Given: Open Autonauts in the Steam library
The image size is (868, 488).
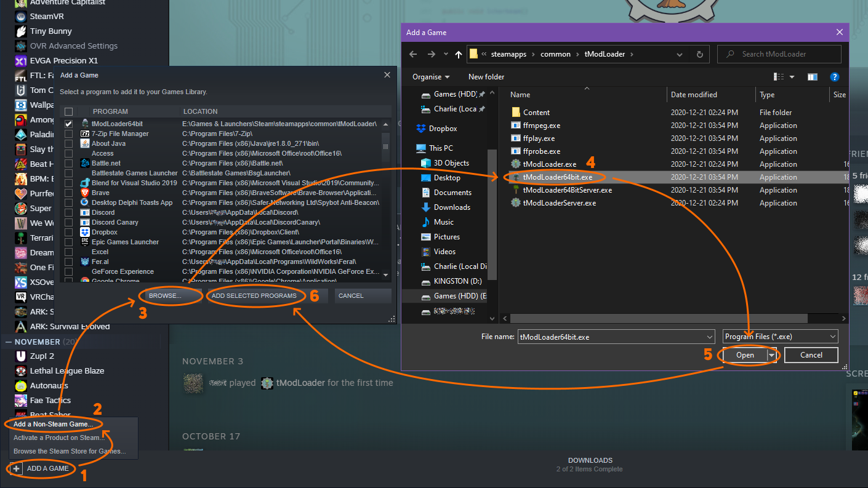Looking at the screenshot, I should [x=50, y=385].
